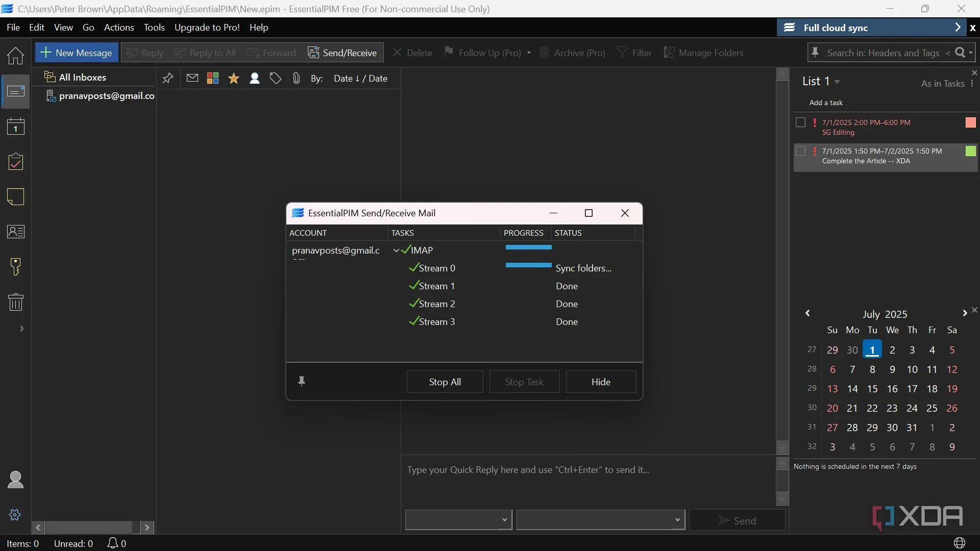
Task: Select pranavposts@gmail.co account folder
Action: (101, 96)
